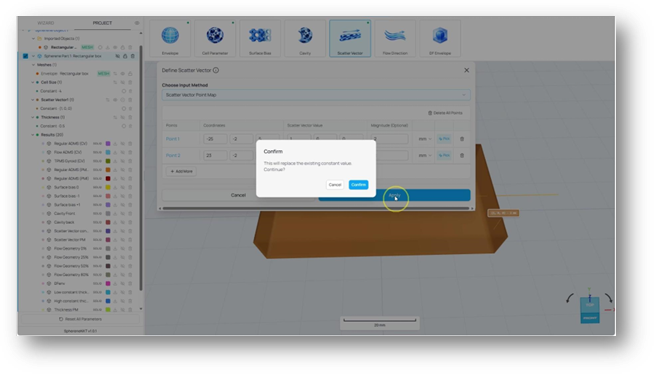Viewport: 654px width, 374px height.
Task: Open the Scatter Vector Point Map dropdown
Action: 316,95
